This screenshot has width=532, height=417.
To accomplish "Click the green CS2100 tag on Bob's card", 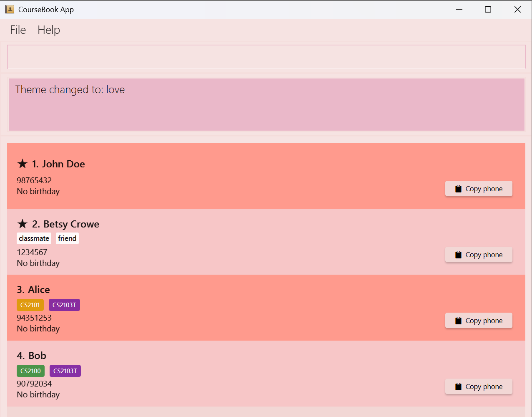I will click(x=30, y=371).
